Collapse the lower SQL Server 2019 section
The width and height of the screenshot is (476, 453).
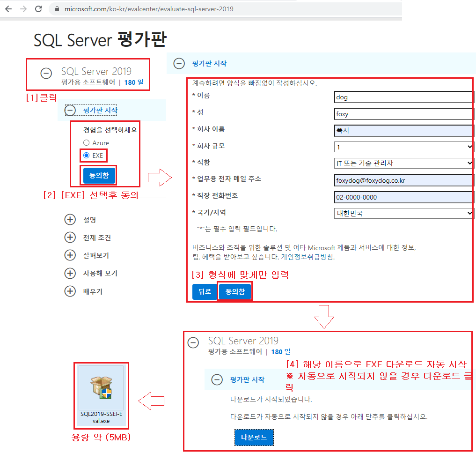coord(193,343)
